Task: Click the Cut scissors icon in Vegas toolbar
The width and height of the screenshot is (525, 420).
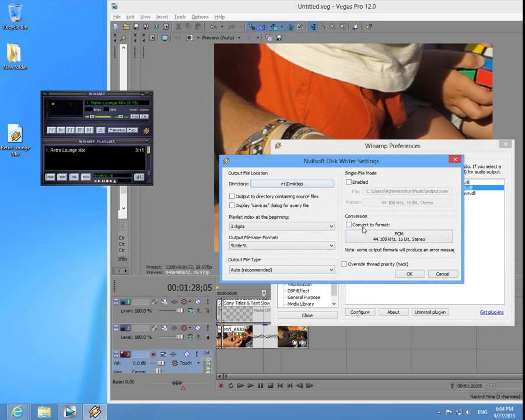Action: [x=178, y=27]
